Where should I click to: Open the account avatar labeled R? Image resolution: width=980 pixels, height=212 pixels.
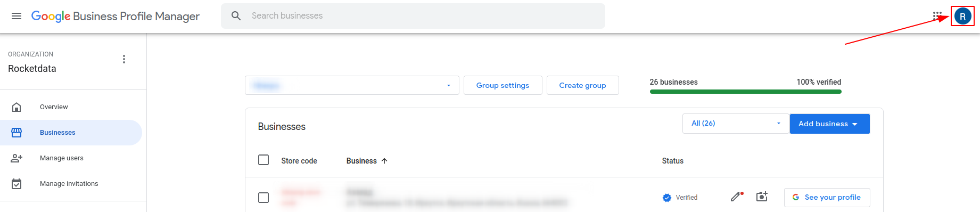(x=962, y=16)
